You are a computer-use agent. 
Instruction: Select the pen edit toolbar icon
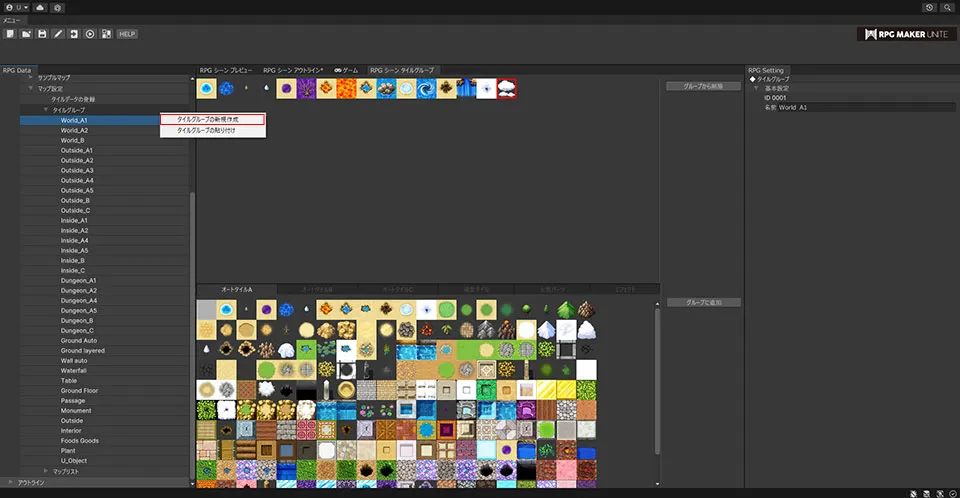point(58,34)
